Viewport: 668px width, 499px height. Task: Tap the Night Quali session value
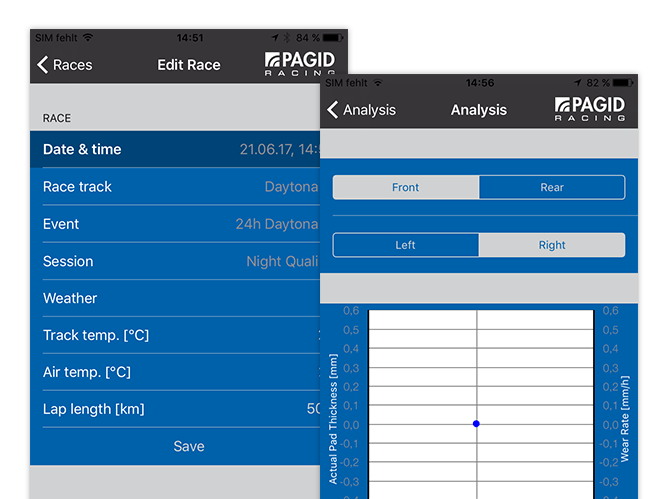282,261
